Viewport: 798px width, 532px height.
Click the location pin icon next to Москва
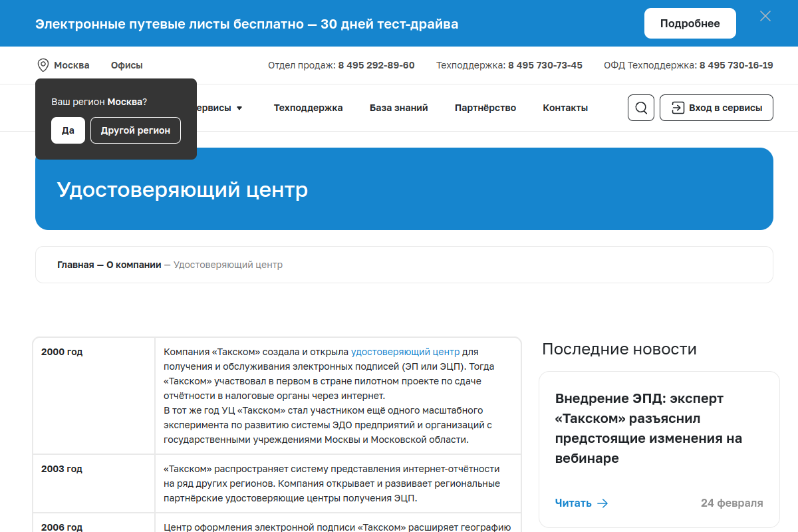click(x=43, y=65)
